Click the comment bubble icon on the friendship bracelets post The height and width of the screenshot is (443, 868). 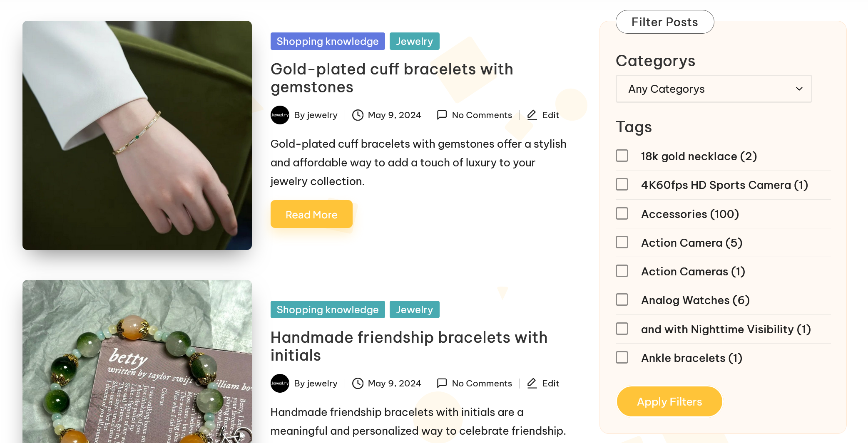pyautogui.click(x=442, y=383)
